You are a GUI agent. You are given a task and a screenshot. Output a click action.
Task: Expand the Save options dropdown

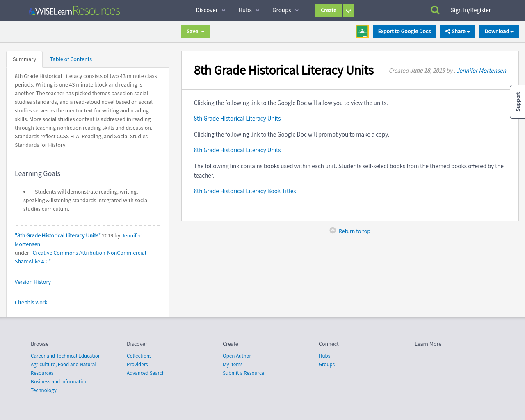(203, 31)
